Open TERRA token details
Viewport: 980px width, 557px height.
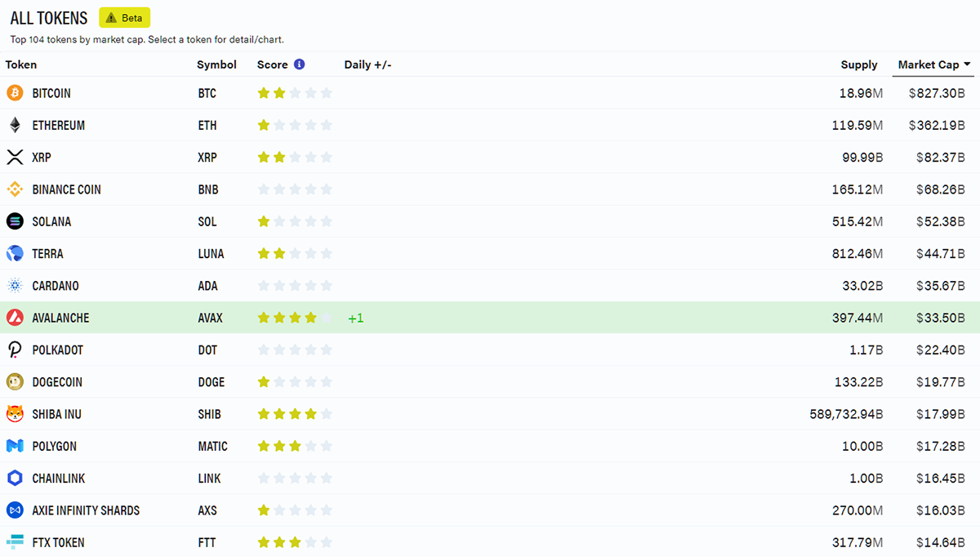coord(47,254)
